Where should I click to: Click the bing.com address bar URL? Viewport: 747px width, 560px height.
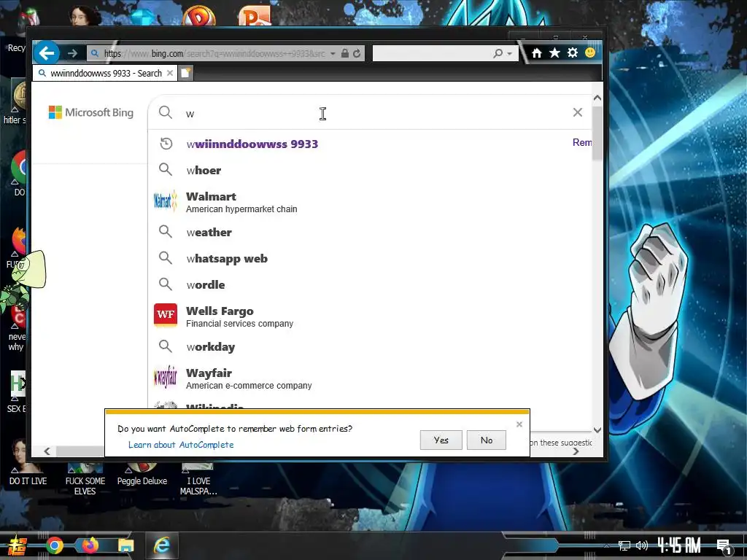(x=214, y=53)
